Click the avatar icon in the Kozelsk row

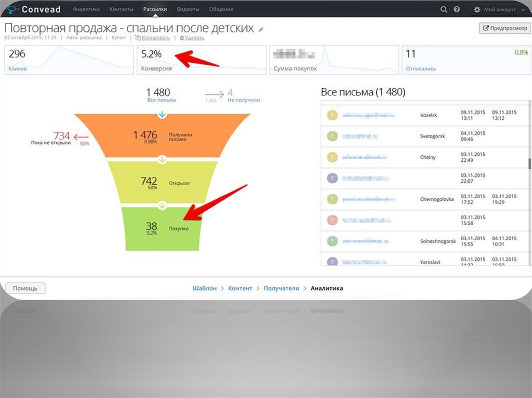332,115
